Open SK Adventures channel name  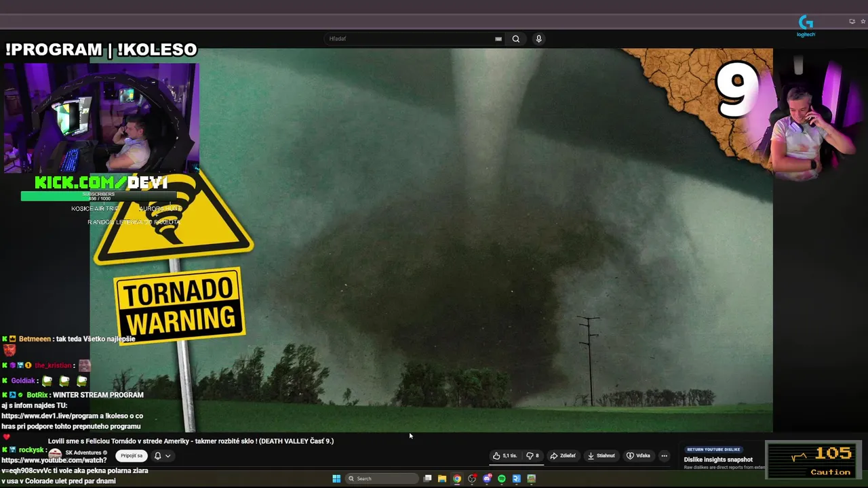pyautogui.click(x=83, y=453)
